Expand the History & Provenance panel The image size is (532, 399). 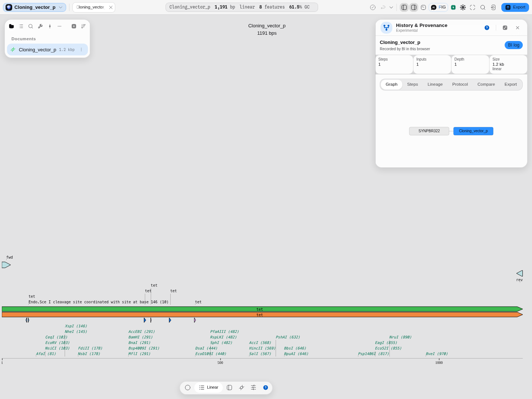505,28
